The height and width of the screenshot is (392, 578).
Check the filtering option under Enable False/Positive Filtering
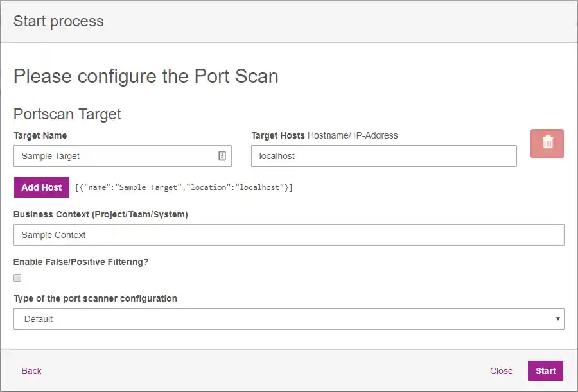[17, 278]
